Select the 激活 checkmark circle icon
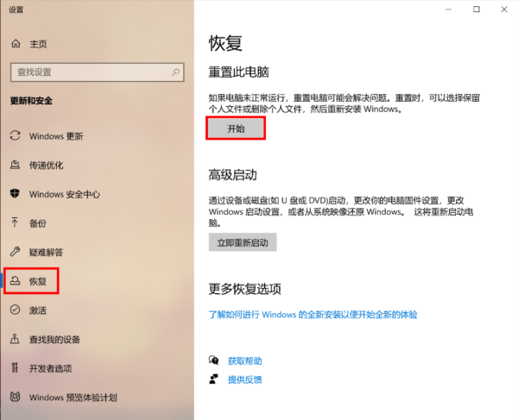The width and height of the screenshot is (518, 420). point(16,310)
